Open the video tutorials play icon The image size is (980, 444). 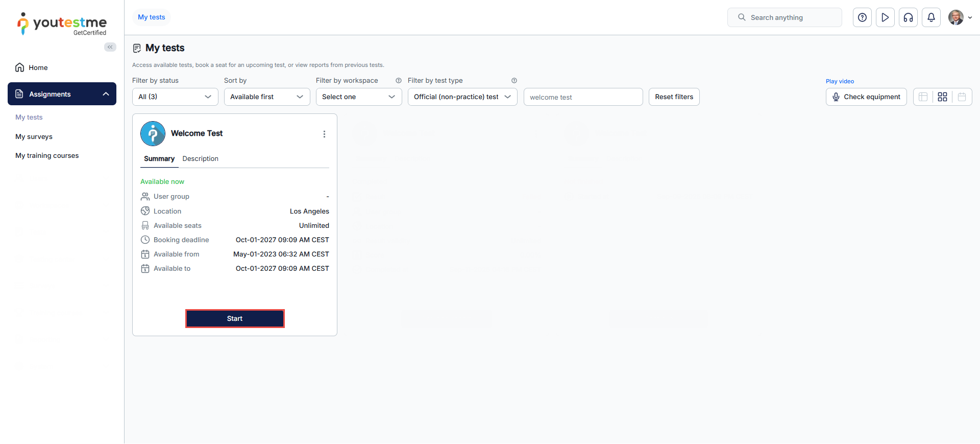(x=885, y=17)
